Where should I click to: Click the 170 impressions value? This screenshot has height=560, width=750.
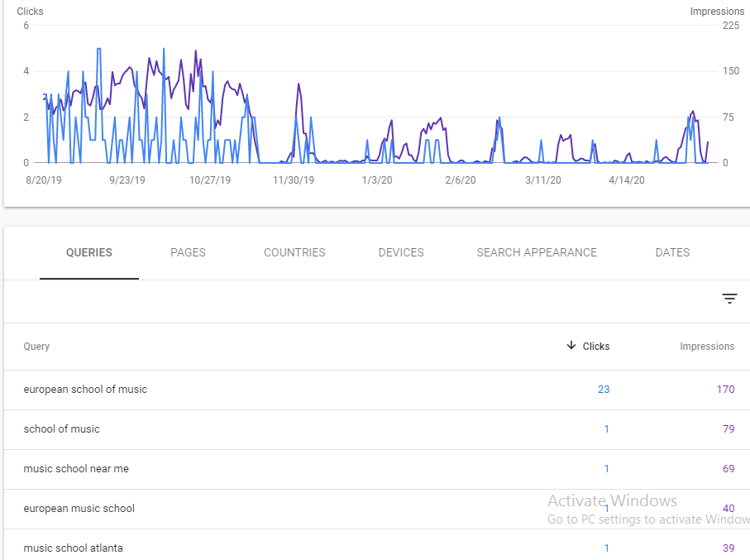coord(725,390)
